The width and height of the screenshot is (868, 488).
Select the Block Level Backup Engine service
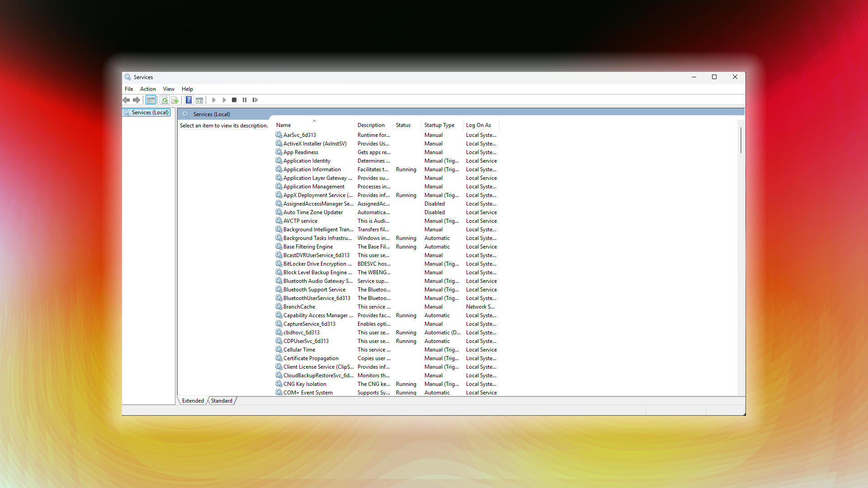(317, 272)
